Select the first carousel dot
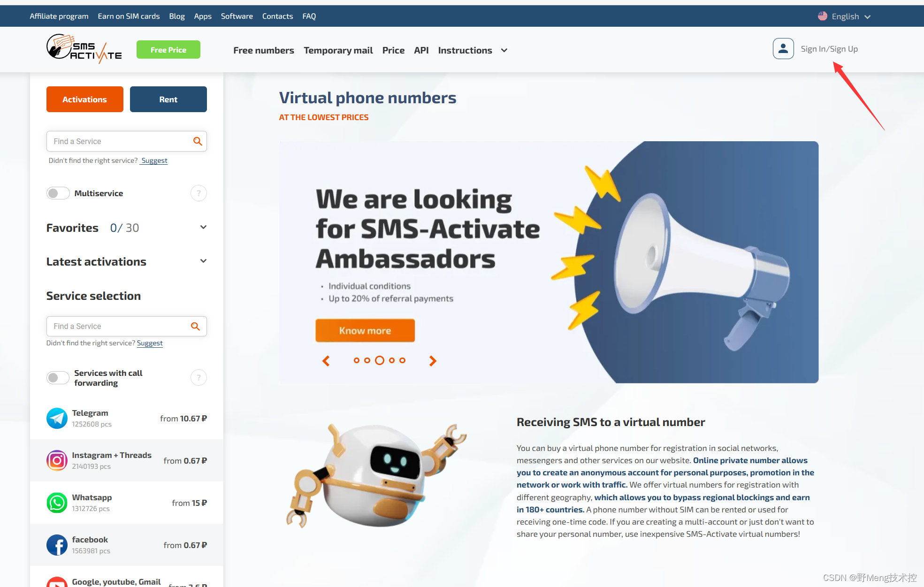Viewport: 924px width, 587px height. (x=356, y=360)
